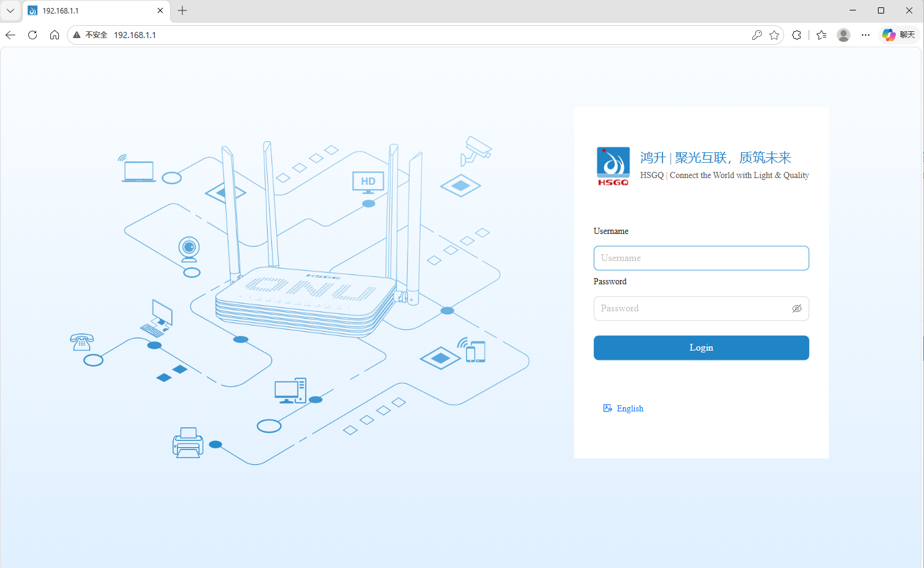Open the Copilot chat button
924x568 pixels.
tap(899, 35)
